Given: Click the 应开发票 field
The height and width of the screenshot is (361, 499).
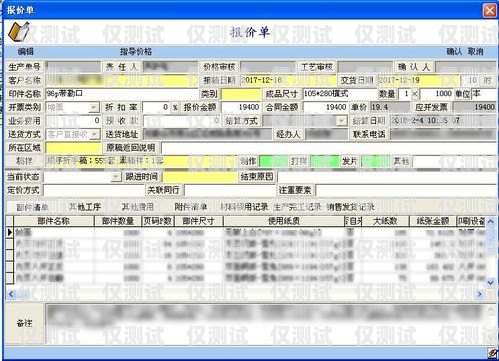Looking at the screenshot, I should (x=474, y=107).
